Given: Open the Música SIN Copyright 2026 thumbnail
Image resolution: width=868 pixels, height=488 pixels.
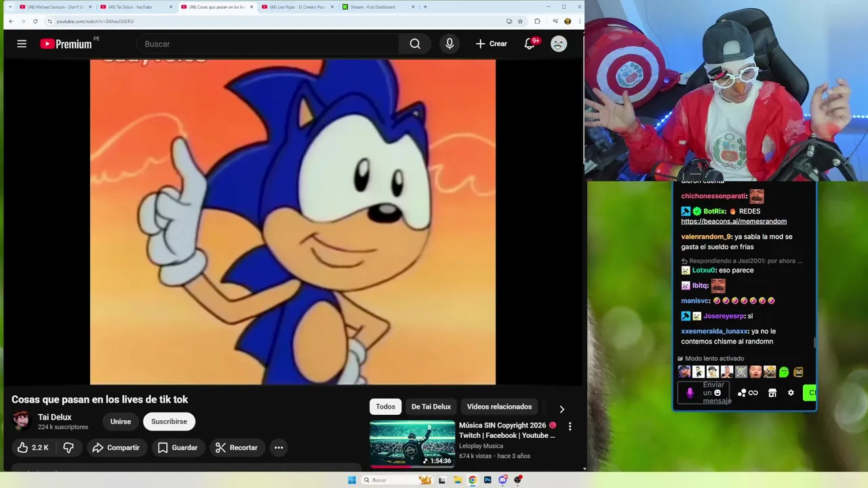Looking at the screenshot, I should point(412,444).
